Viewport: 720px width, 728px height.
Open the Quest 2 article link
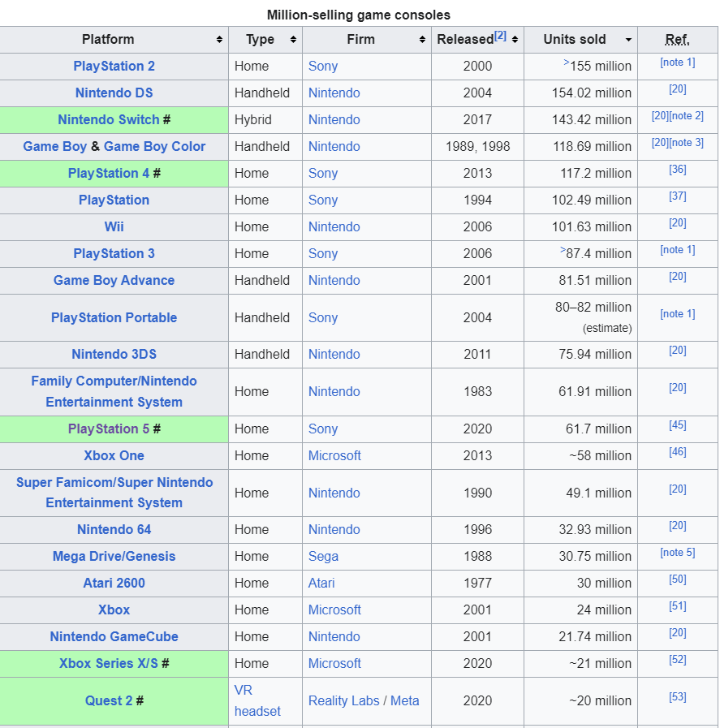pyautogui.click(x=109, y=700)
